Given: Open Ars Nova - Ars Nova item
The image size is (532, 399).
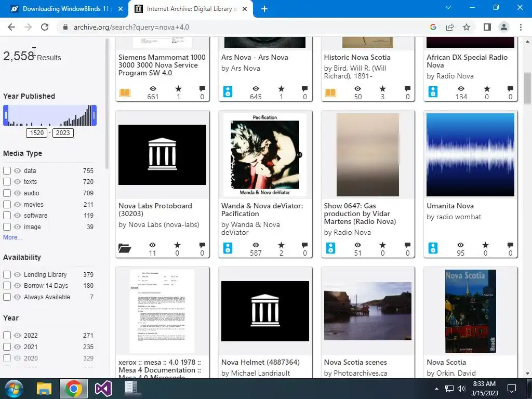Looking at the screenshot, I should (x=255, y=57).
